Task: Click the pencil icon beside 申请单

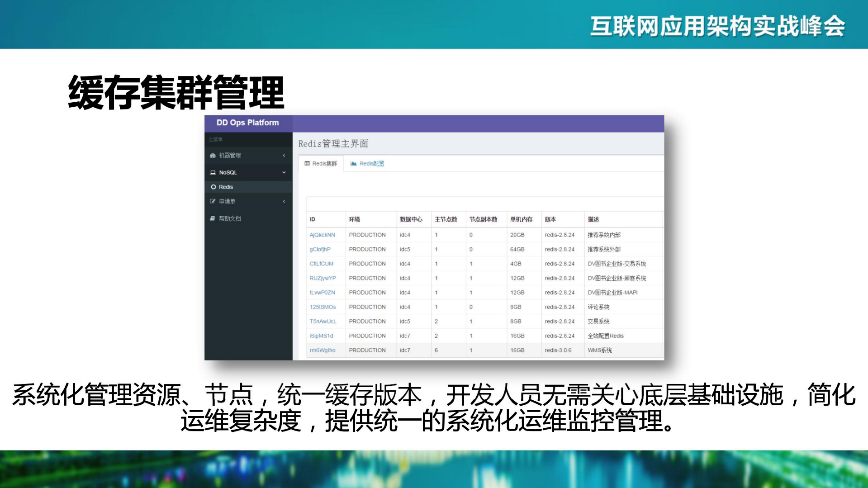Action: click(213, 201)
